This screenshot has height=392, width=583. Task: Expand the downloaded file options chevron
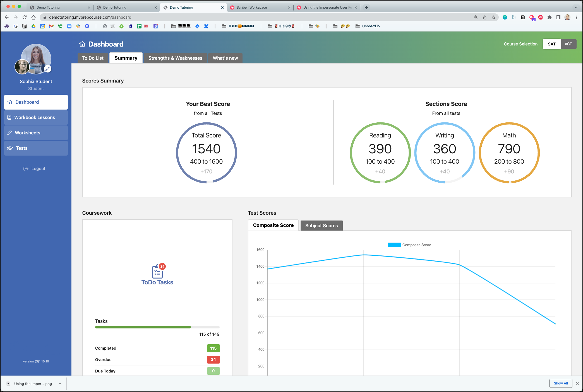(x=60, y=384)
